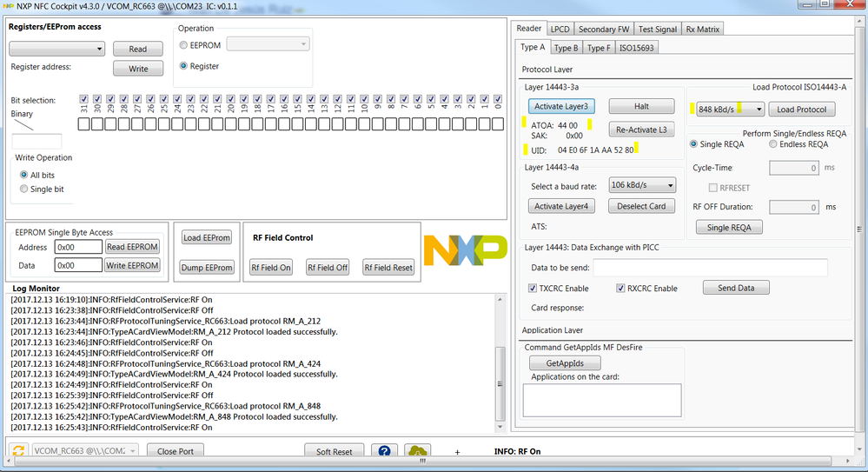Click the EEPROM Data input field
The height and width of the screenshot is (472, 868).
tap(78, 265)
